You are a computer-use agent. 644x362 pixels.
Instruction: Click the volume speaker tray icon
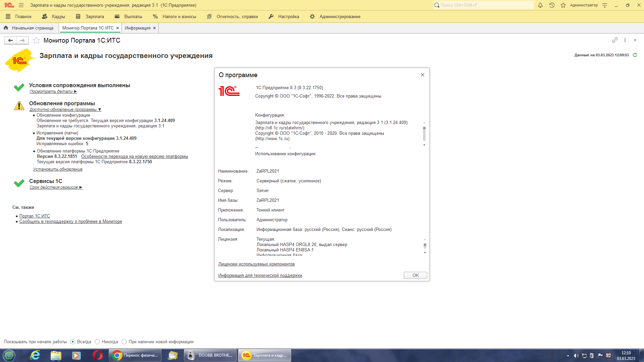tap(576, 356)
